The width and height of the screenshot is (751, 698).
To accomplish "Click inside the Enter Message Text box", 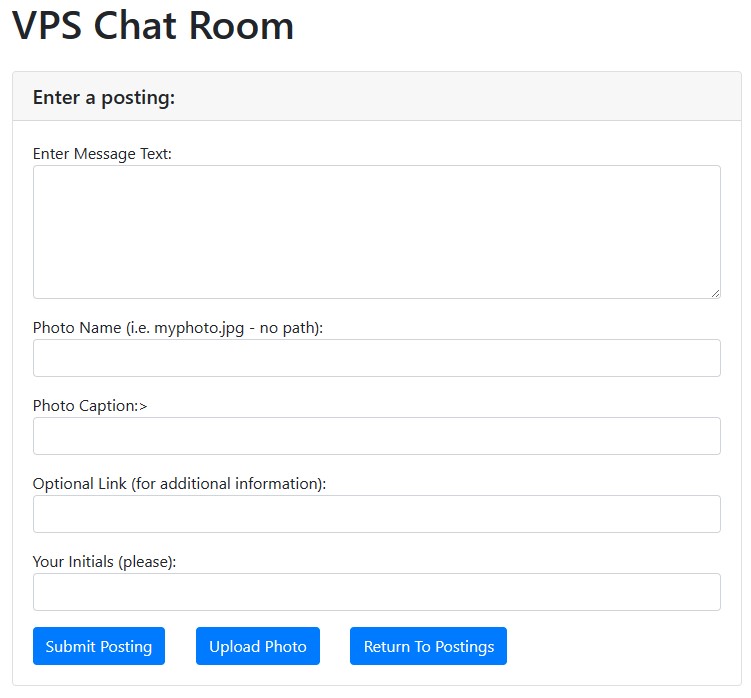I will tap(376, 232).
